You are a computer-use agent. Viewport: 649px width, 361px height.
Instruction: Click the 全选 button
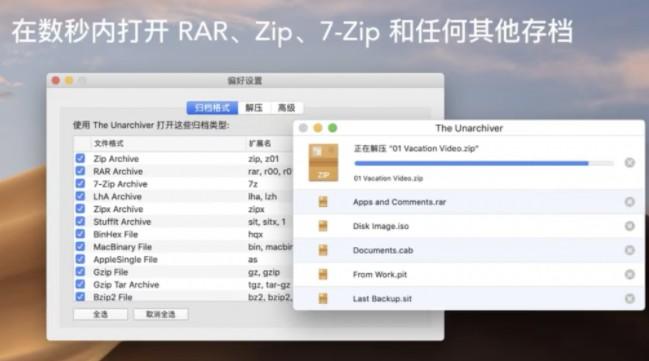(101, 314)
